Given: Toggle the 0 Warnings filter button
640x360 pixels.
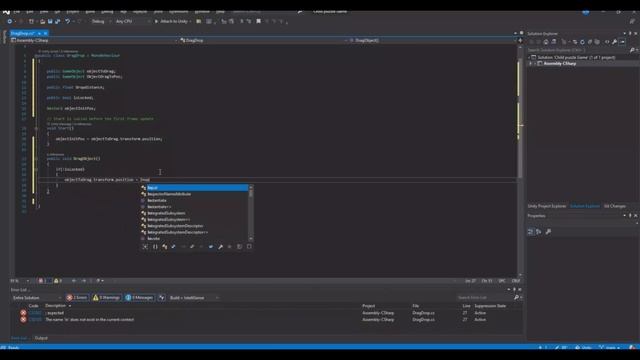Looking at the screenshot, I should tap(106, 298).
